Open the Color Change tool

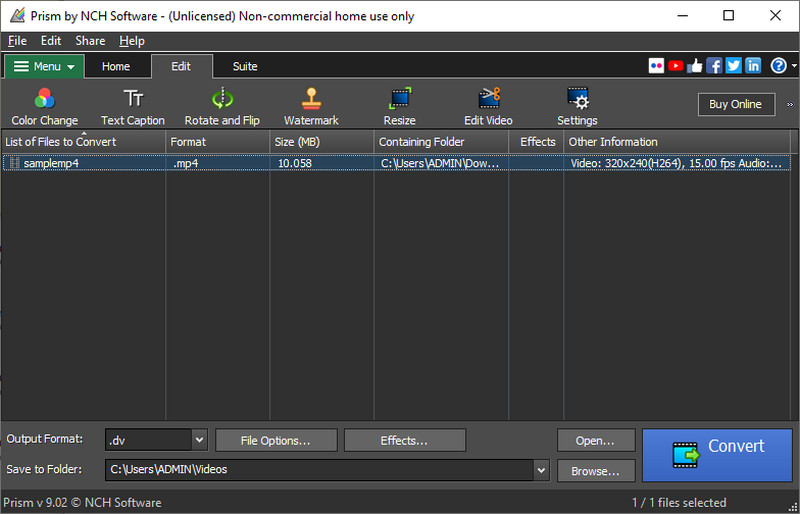pos(44,106)
